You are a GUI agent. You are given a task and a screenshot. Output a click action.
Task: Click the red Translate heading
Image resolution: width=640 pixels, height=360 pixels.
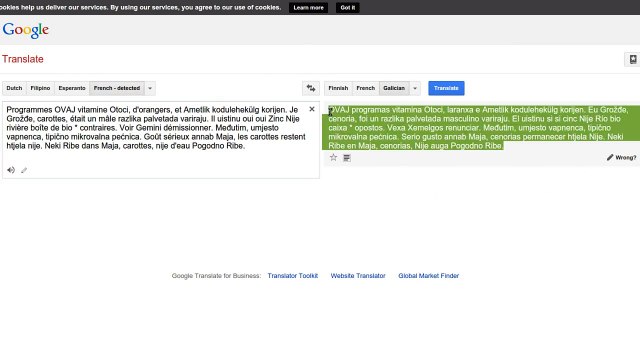(23, 59)
